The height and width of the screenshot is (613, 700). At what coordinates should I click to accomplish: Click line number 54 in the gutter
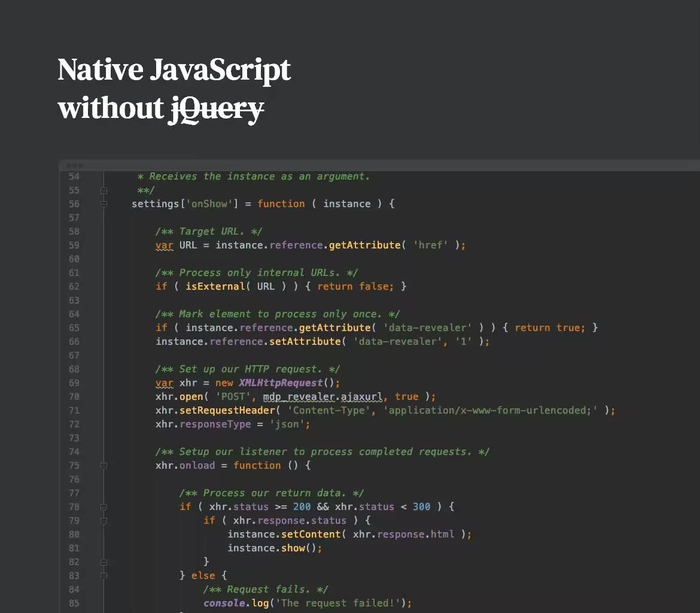click(x=74, y=177)
